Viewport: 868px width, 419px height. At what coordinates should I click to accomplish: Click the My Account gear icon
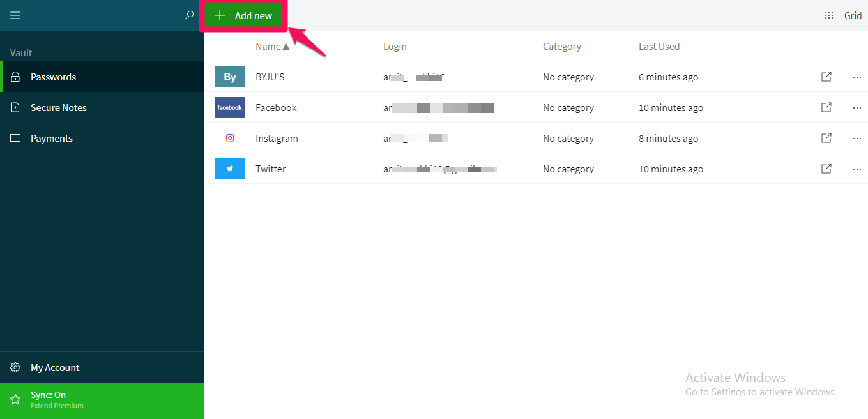pos(15,367)
